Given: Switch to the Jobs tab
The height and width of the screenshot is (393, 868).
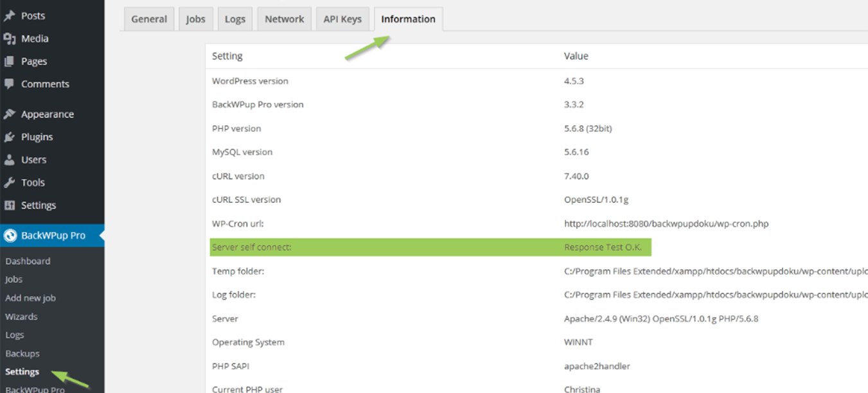Looking at the screenshot, I should [196, 19].
